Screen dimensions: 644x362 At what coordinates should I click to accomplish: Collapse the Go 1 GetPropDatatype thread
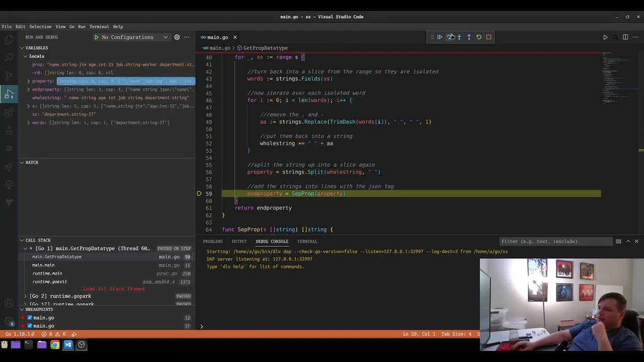tap(25, 248)
